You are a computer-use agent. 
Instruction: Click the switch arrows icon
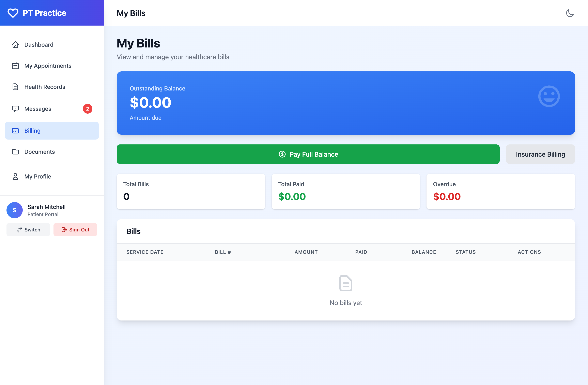20,229
